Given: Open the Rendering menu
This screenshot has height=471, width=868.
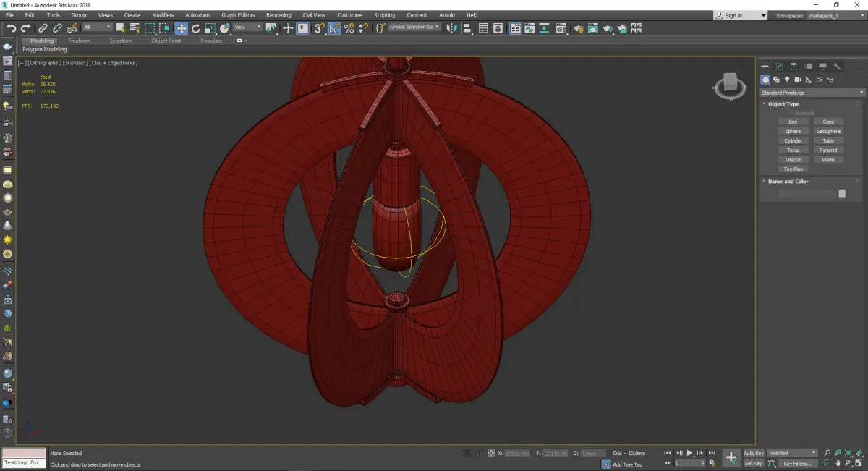Looking at the screenshot, I should [x=278, y=15].
